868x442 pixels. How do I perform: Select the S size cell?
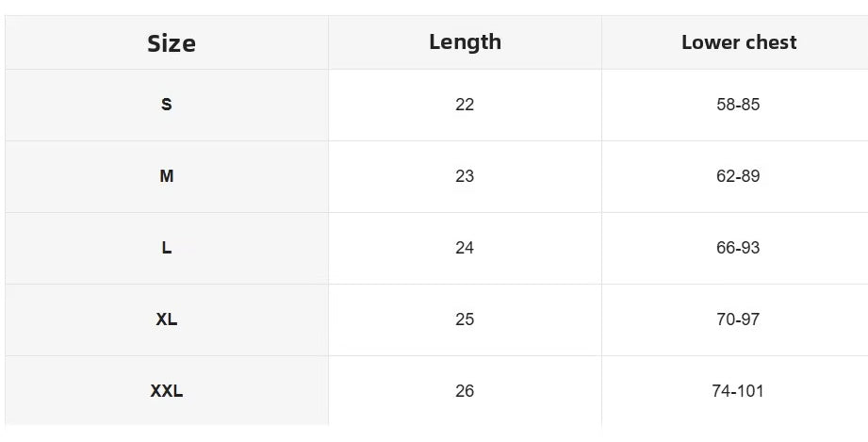click(x=167, y=105)
